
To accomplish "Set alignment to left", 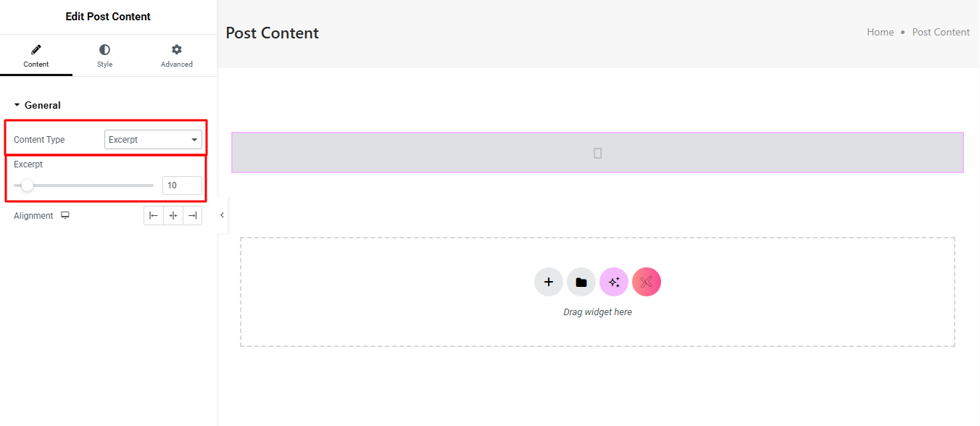I will pyautogui.click(x=154, y=216).
